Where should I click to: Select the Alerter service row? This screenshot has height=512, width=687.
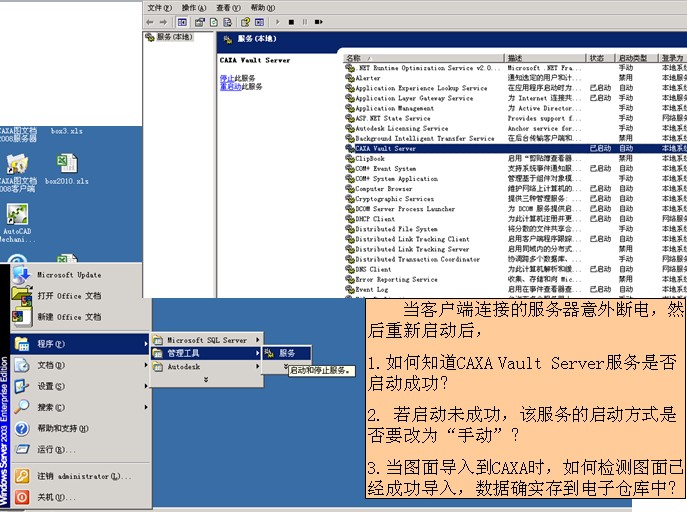pyautogui.click(x=516, y=78)
